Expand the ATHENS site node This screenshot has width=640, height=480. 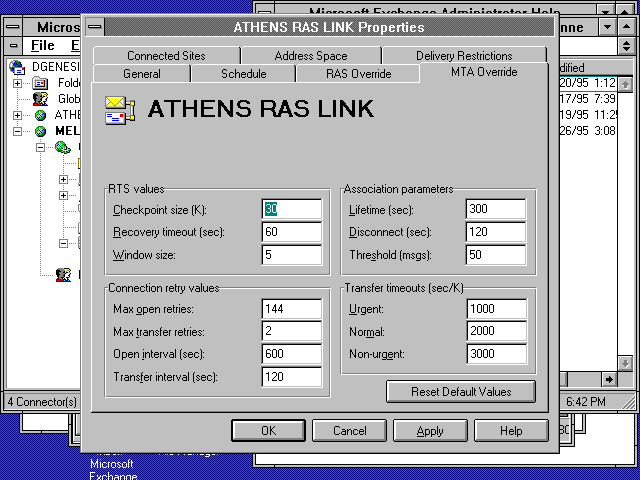point(17,115)
